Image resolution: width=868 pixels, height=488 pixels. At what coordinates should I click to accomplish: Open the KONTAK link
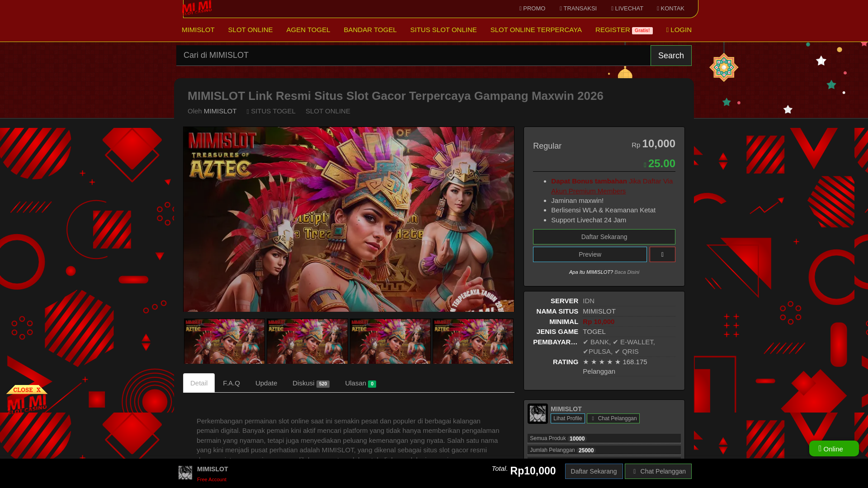click(x=670, y=9)
